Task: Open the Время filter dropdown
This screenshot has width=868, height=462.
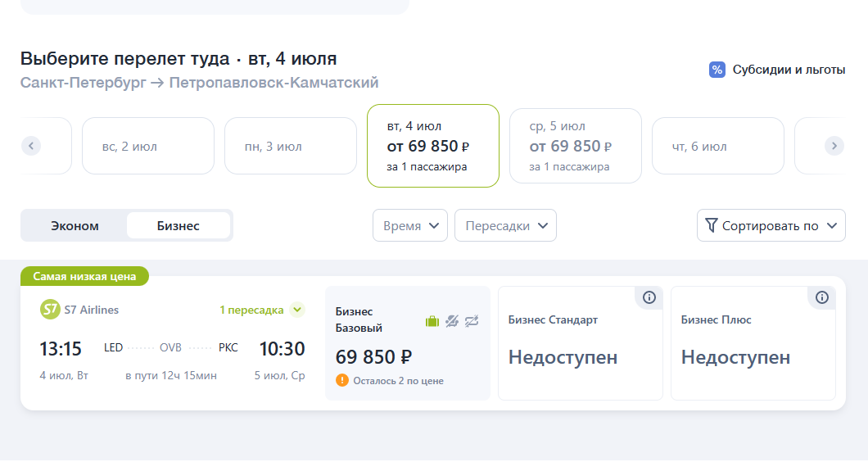Action: [410, 225]
